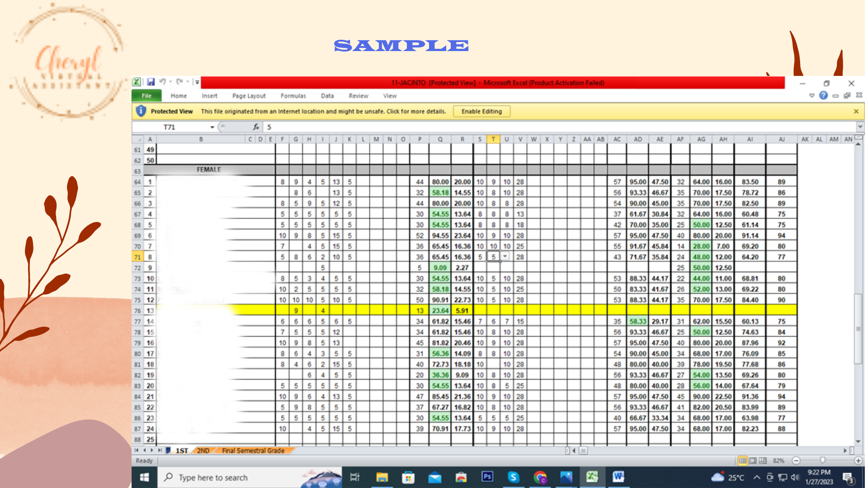This screenshot has height=488, width=868.
Task: Click the zoom slider handle
Action: coord(822,460)
